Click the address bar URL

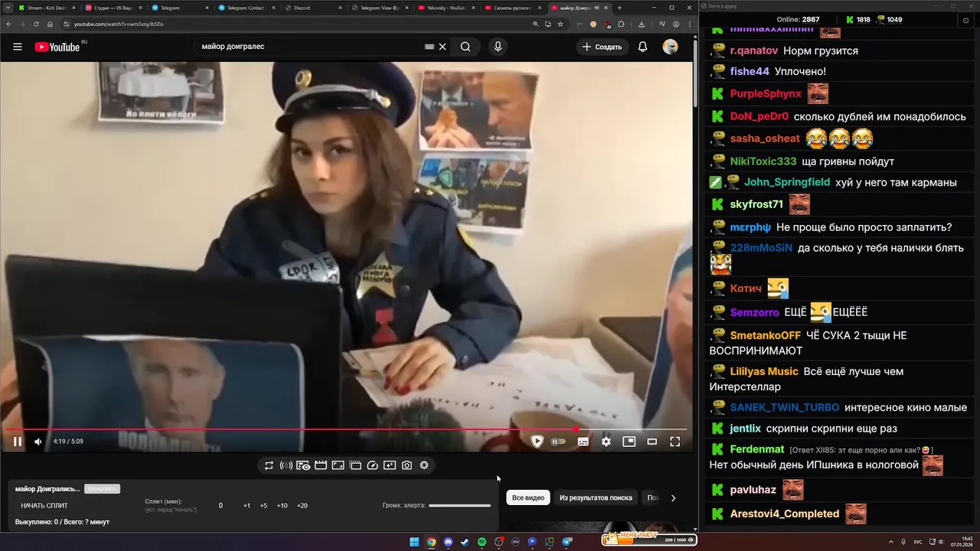[119, 24]
